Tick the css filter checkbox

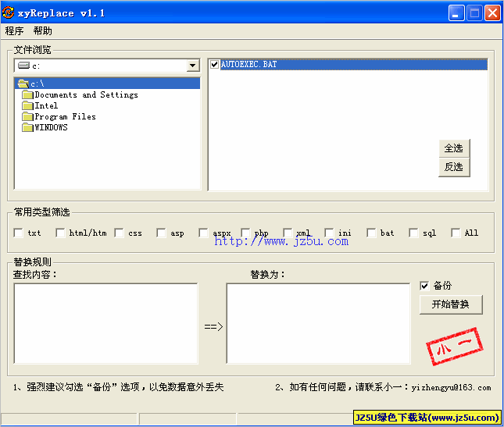pyautogui.click(x=119, y=233)
